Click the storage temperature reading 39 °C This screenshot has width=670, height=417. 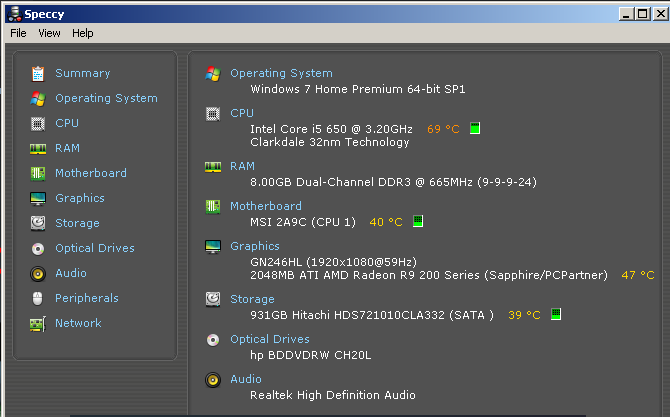pyautogui.click(x=524, y=315)
